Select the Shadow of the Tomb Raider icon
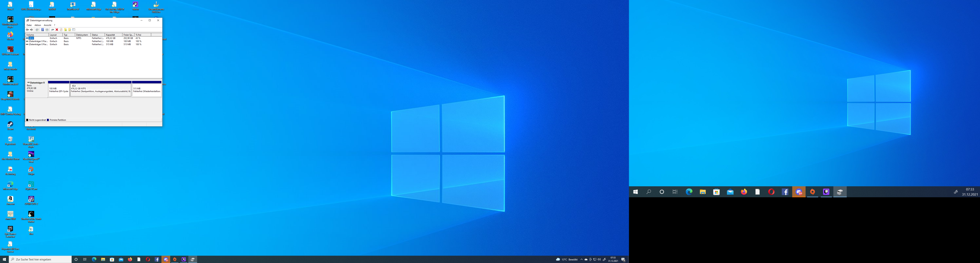 [x=31, y=217]
